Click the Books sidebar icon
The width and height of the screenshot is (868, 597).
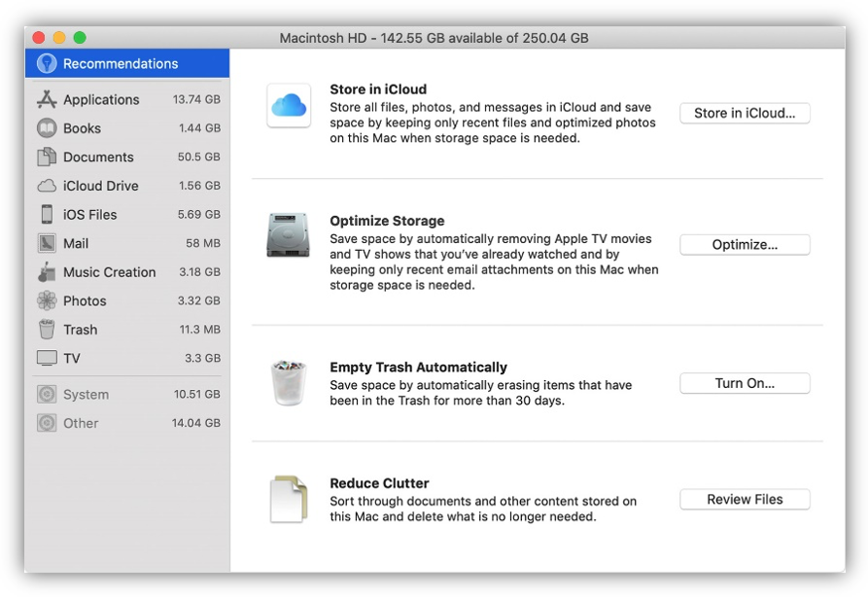(47, 128)
